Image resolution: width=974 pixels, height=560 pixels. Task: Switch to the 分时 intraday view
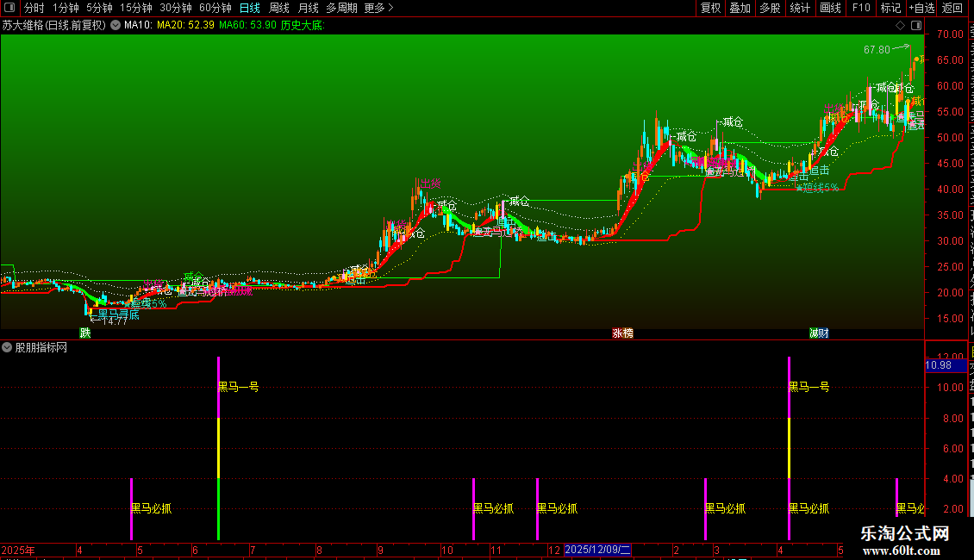pyautogui.click(x=34, y=8)
